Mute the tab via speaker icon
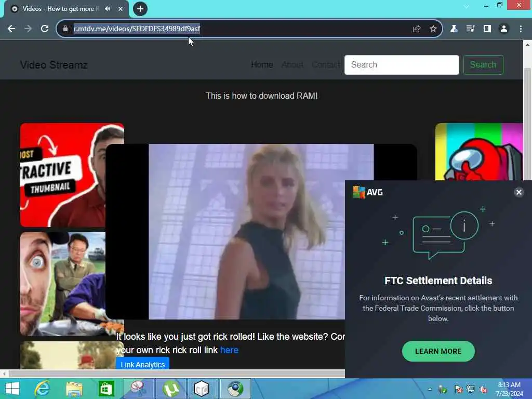This screenshot has height=399, width=532. (x=108, y=9)
